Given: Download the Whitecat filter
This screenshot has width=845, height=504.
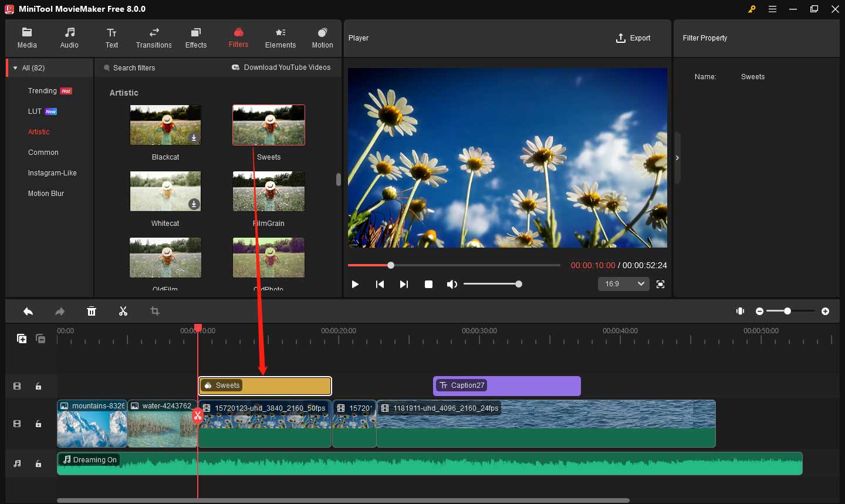Looking at the screenshot, I should coord(194,204).
